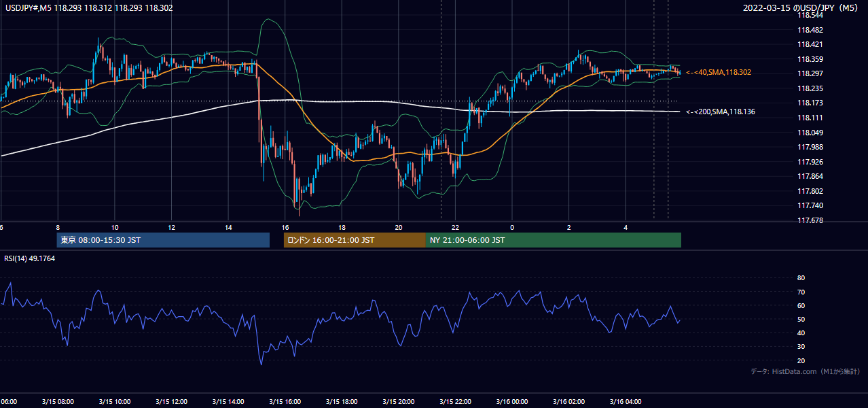Viewport: 868px width, 408px height.
Task: Select the Tokyo 08:00-15:30 JST session bar
Action: coord(163,240)
